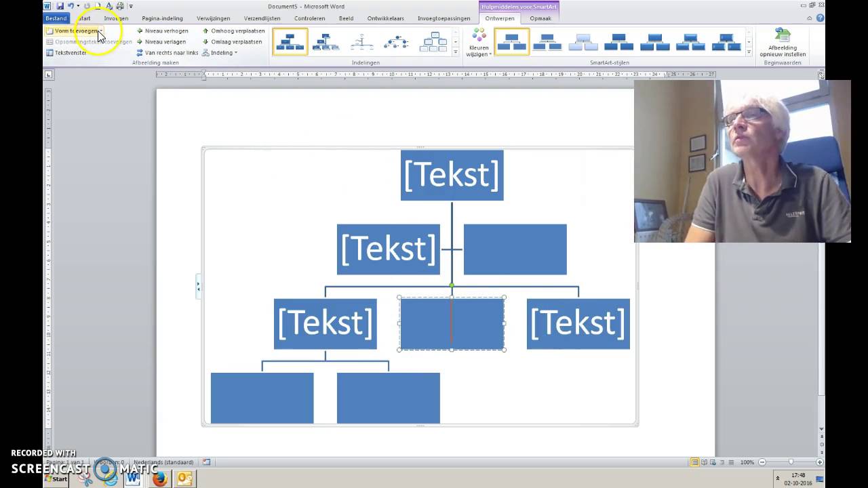Click the Word taskbar icon
868x488 pixels.
(133, 479)
